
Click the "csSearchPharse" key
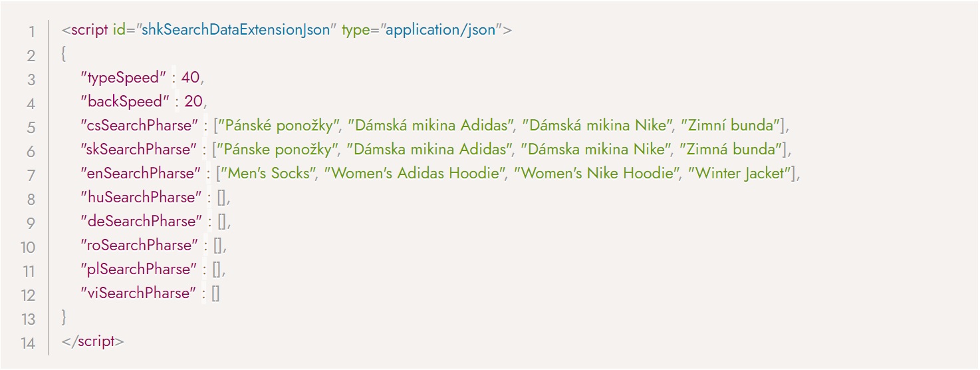(x=140, y=126)
